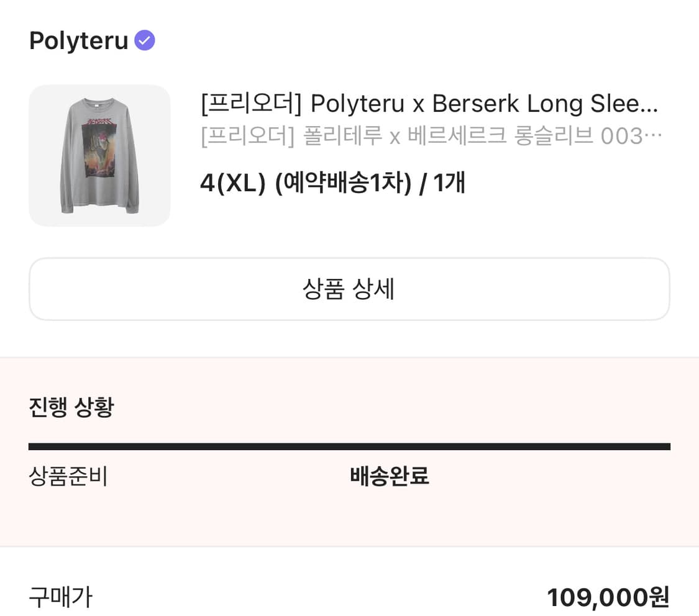The image size is (699, 616).
Task: Tap the Polyteru seller verification checkmark icon
Action: coord(144,40)
